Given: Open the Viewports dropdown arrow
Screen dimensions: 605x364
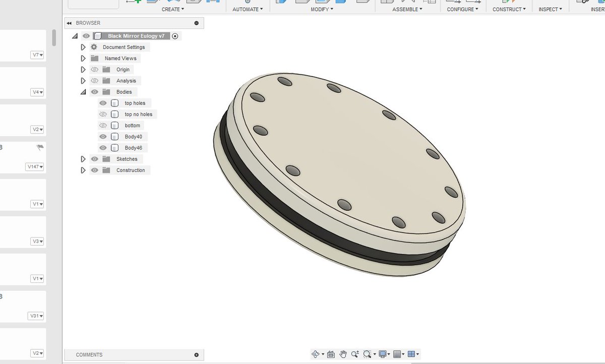Looking at the screenshot, I should coord(418,354).
